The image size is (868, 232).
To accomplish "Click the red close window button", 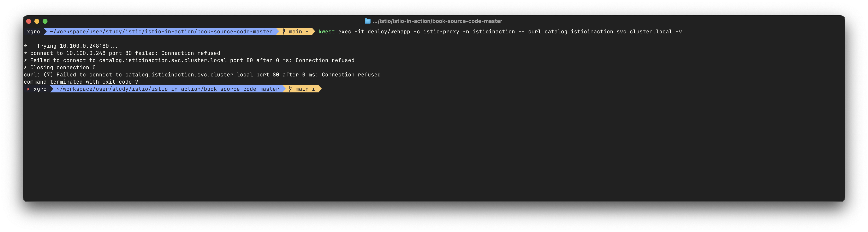I will (x=29, y=21).
